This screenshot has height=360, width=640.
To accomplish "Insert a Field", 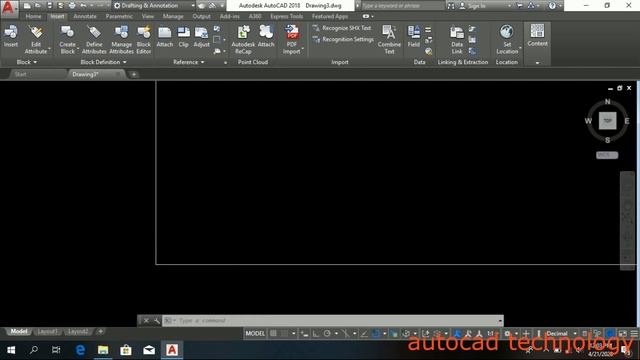I will [x=414, y=36].
